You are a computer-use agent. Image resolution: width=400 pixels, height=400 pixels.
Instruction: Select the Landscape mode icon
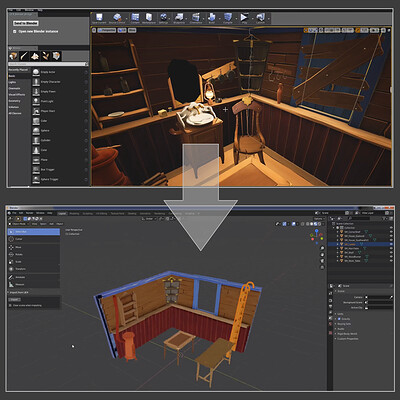35,56
